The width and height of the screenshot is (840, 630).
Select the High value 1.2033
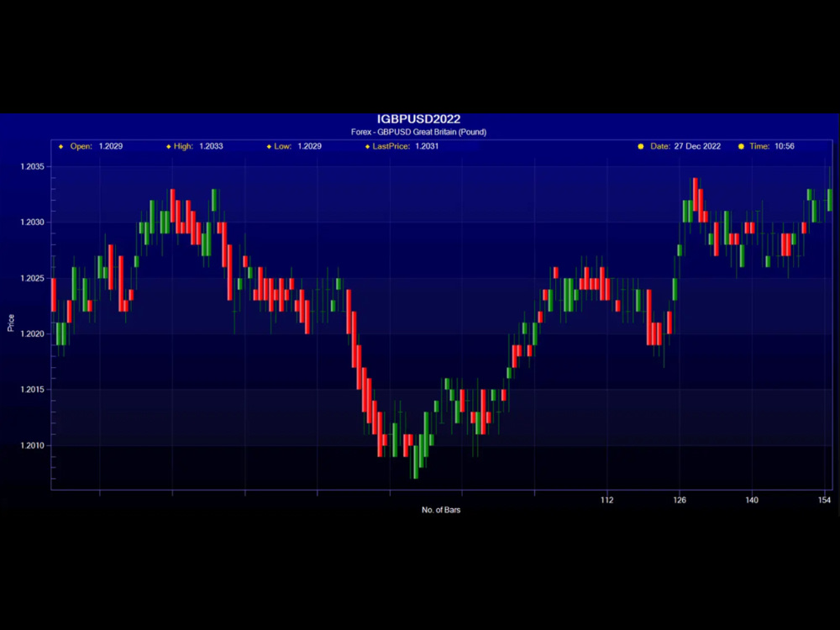click(211, 146)
